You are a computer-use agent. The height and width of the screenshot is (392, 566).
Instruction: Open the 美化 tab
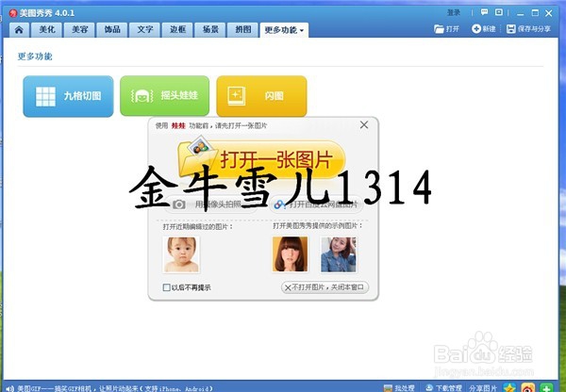tap(47, 30)
